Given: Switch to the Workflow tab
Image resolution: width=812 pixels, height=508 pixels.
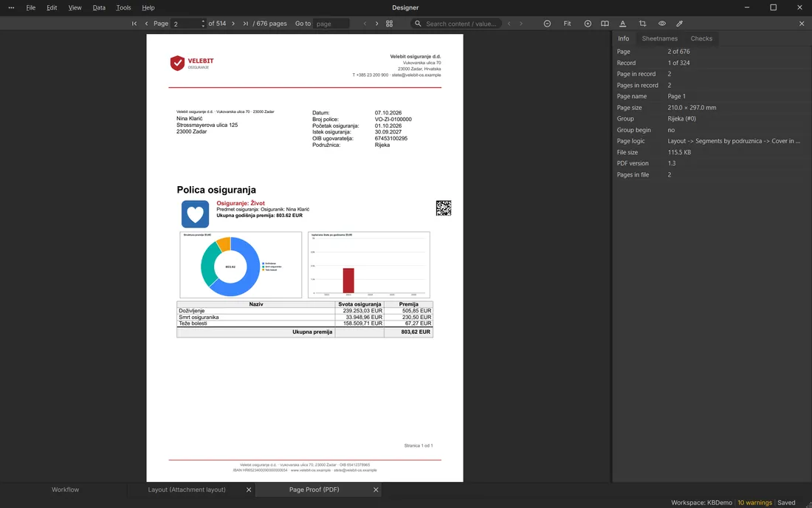Looking at the screenshot, I should point(65,490).
